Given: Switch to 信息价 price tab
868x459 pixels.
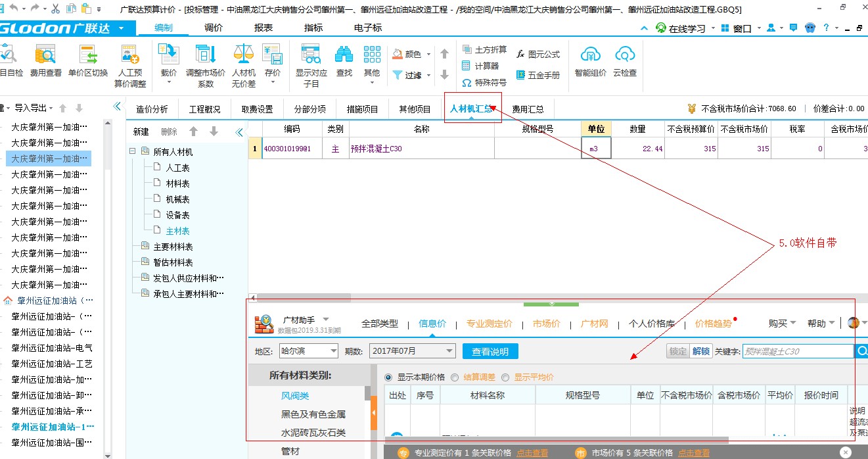Looking at the screenshot, I should coord(432,324).
